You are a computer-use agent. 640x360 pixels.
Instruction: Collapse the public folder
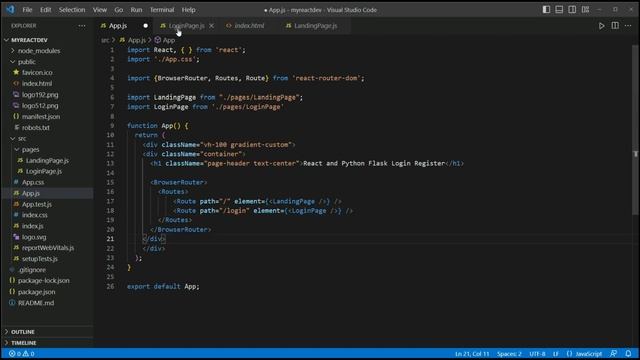(27, 62)
